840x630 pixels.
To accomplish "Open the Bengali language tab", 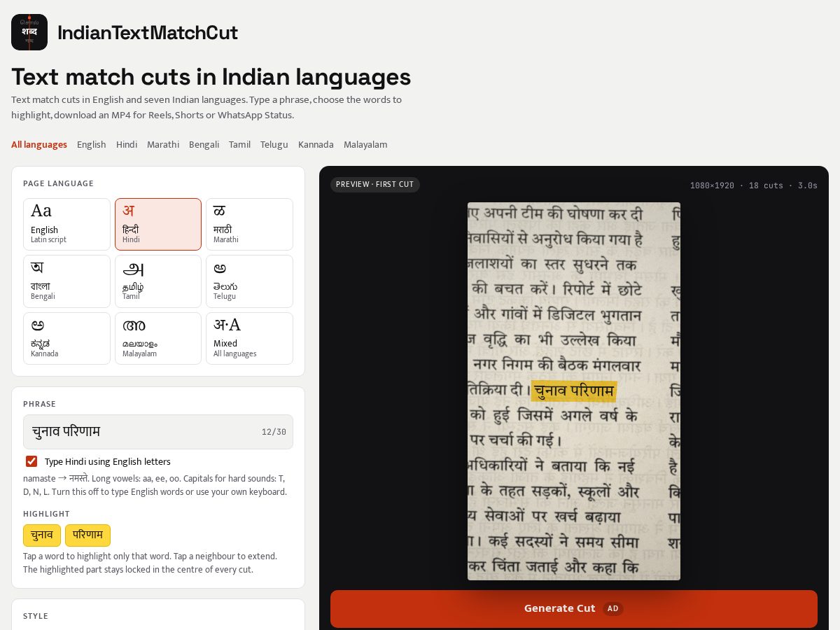I will (204, 145).
